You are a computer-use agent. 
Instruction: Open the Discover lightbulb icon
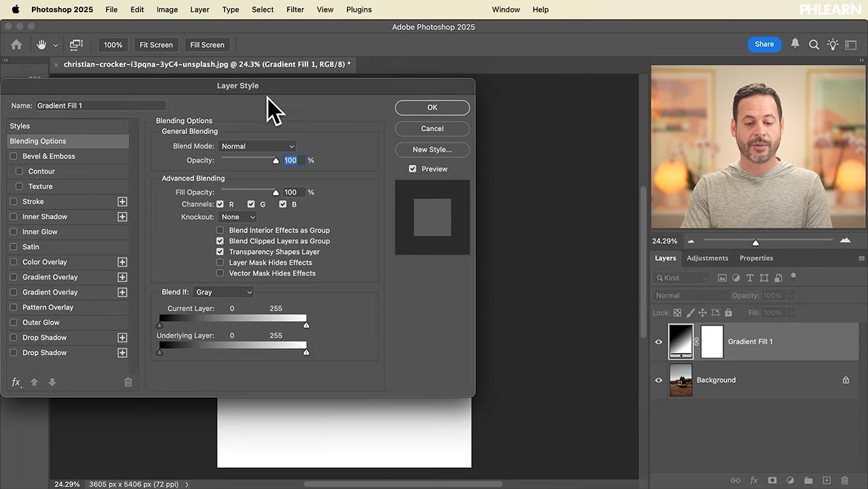(x=833, y=45)
